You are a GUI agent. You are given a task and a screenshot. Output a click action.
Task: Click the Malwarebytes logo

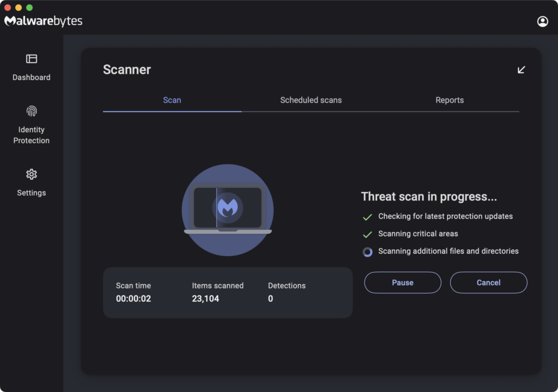coord(44,21)
